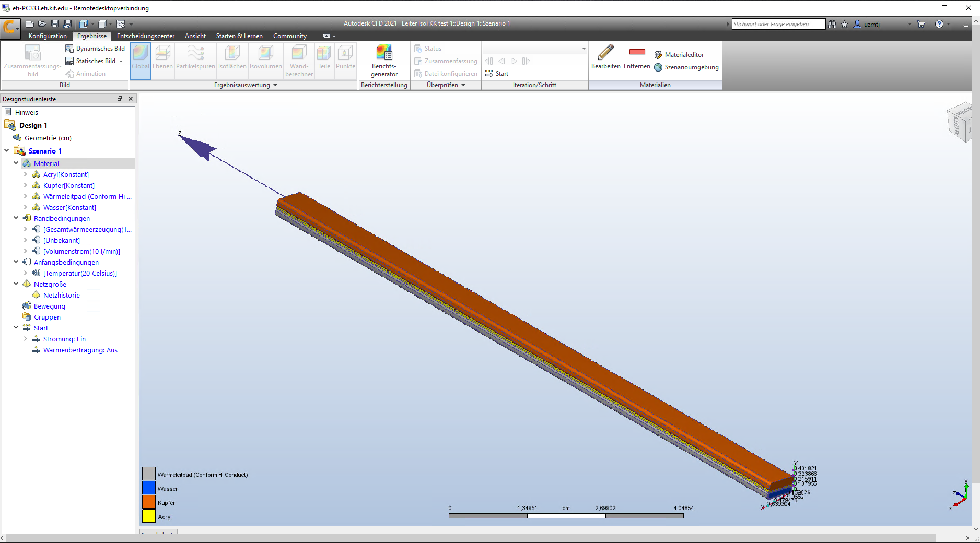Expand the Kupfer[Konstant] material node
Screen dimensions: 980x543
coord(25,185)
